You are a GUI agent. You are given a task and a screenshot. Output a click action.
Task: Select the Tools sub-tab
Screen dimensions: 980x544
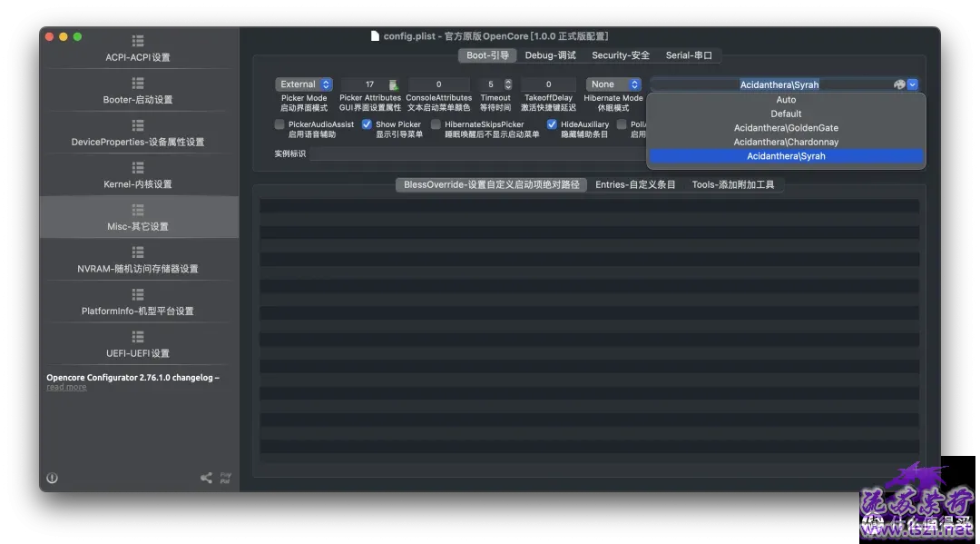tap(732, 185)
